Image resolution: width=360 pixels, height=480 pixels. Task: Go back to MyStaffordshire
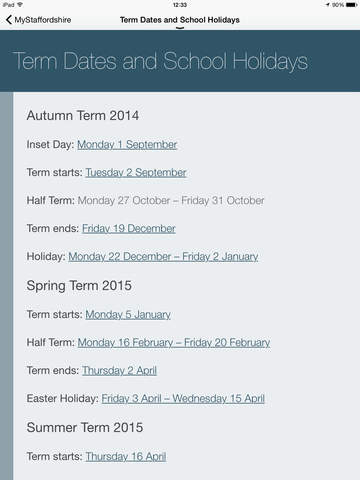(x=39, y=20)
